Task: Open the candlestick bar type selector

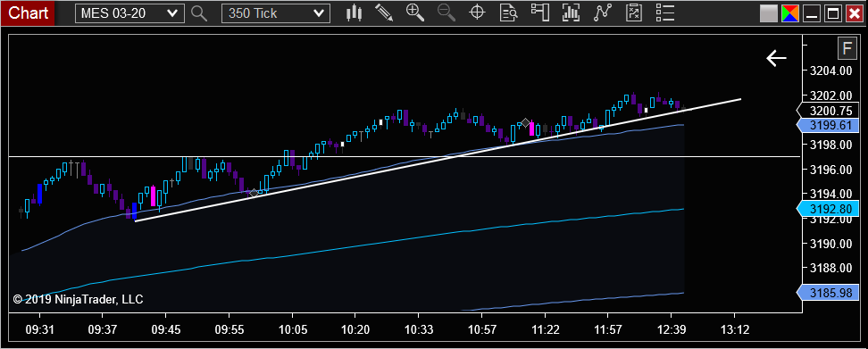Action: coord(354,13)
